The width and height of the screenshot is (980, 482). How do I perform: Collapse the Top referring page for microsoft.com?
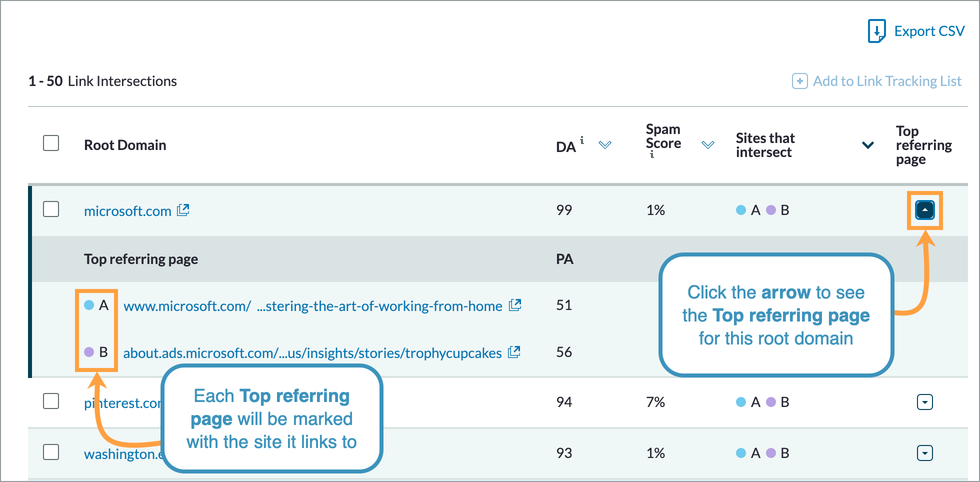(924, 210)
